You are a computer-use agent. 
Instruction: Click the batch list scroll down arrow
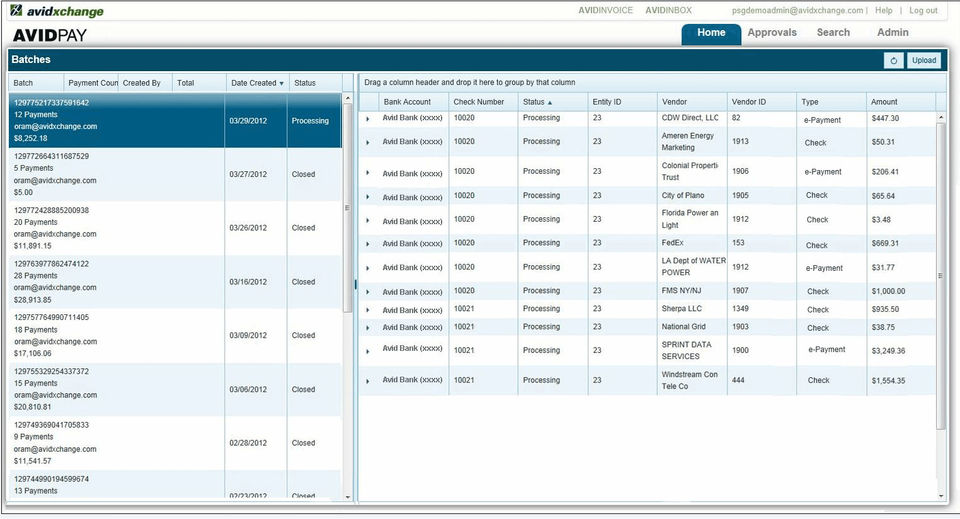click(x=347, y=496)
